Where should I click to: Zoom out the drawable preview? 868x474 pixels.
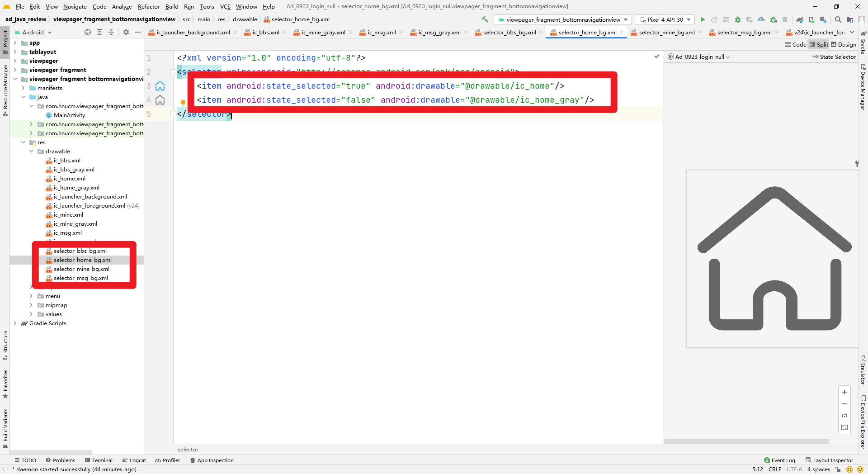(844, 404)
